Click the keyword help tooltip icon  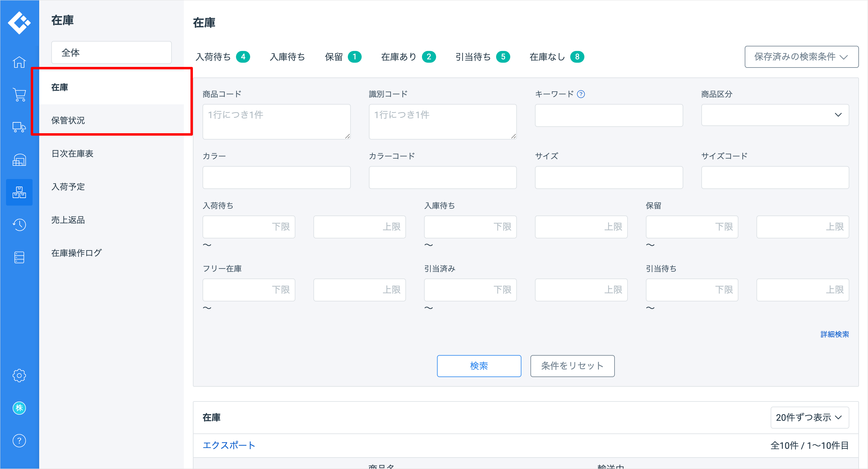pyautogui.click(x=581, y=94)
